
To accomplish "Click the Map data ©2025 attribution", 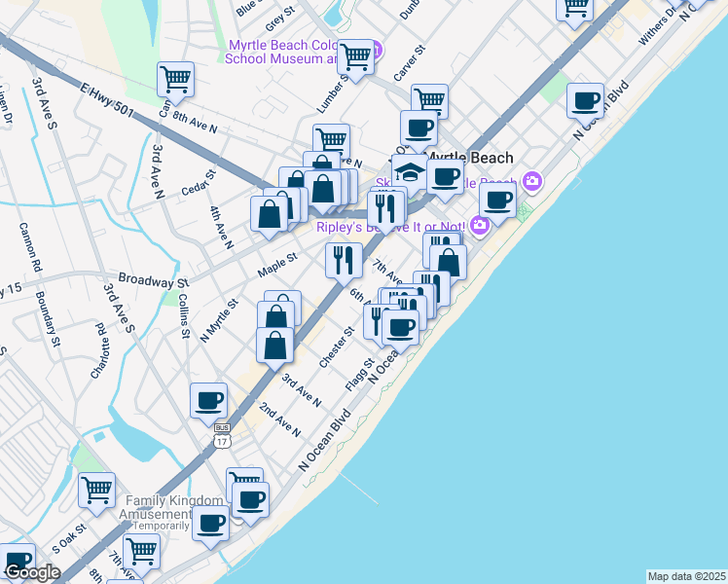I will 686,576.
